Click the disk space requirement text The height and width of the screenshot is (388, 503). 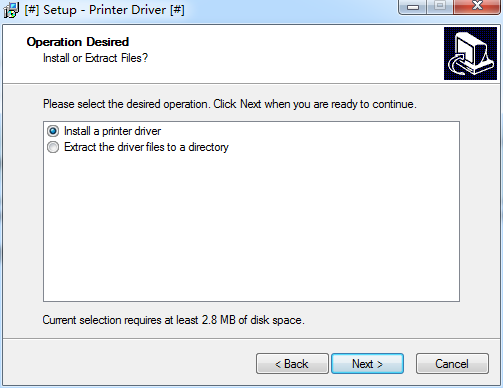pyautogui.click(x=173, y=320)
